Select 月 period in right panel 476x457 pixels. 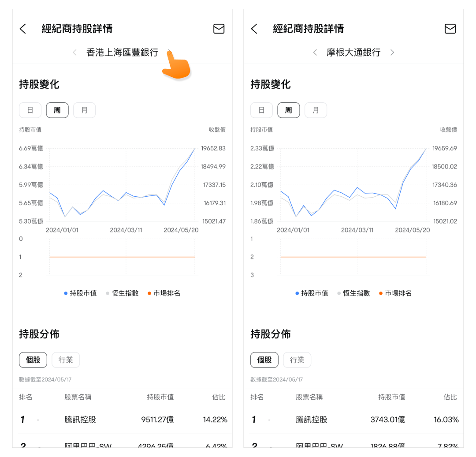tap(316, 110)
